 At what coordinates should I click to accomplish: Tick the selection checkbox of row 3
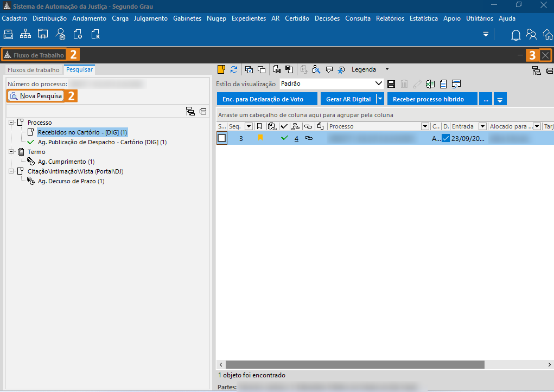(221, 138)
